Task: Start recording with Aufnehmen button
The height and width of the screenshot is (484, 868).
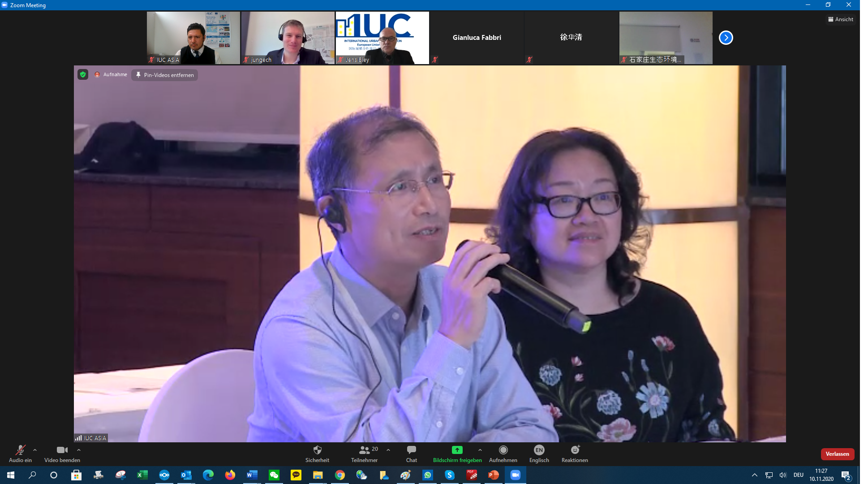Action: [503, 450]
